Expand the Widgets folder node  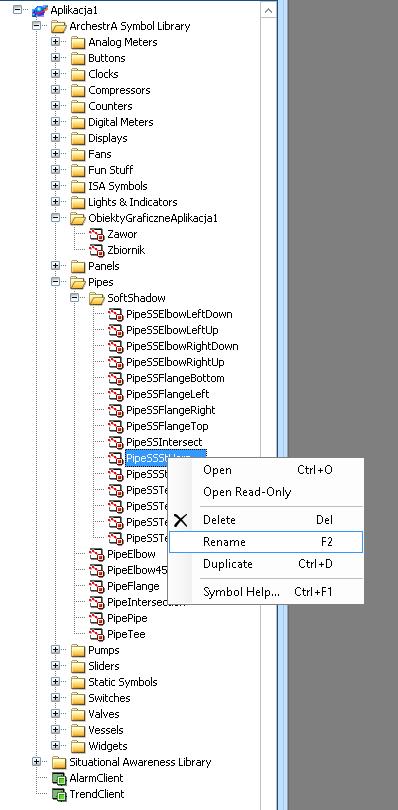55,746
